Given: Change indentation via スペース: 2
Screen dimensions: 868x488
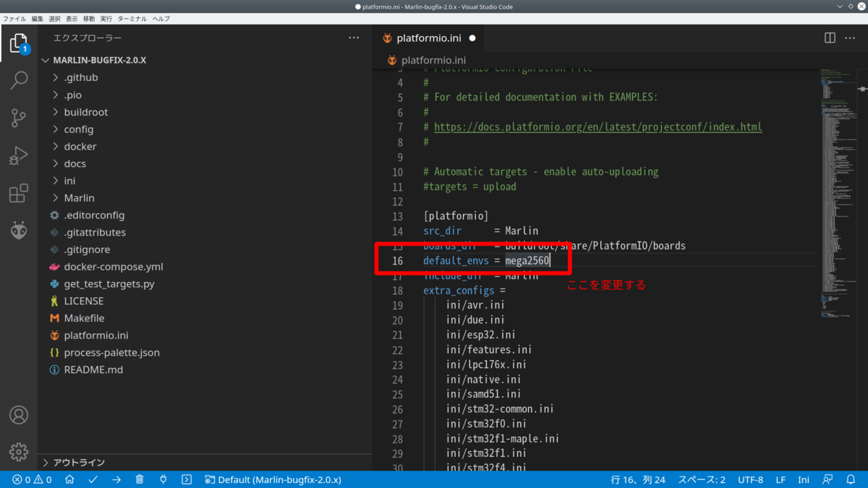Looking at the screenshot, I should click(x=702, y=479).
